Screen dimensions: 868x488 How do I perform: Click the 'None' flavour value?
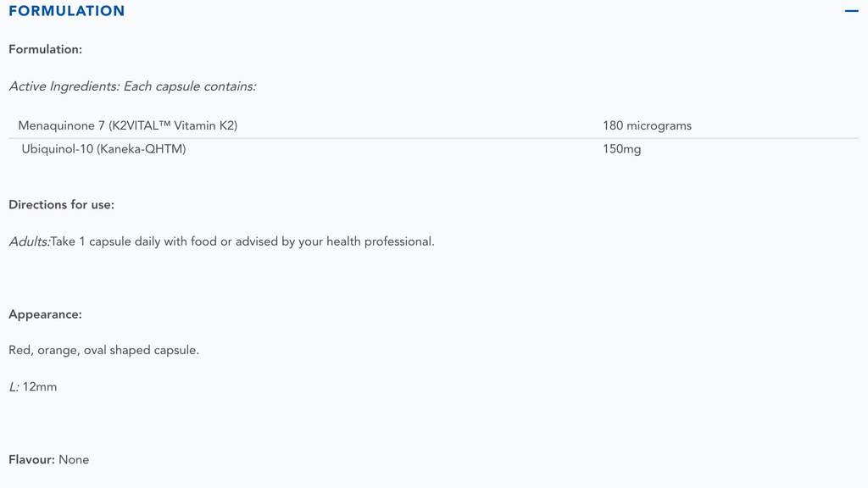pyautogui.click(x=74, y=459)
